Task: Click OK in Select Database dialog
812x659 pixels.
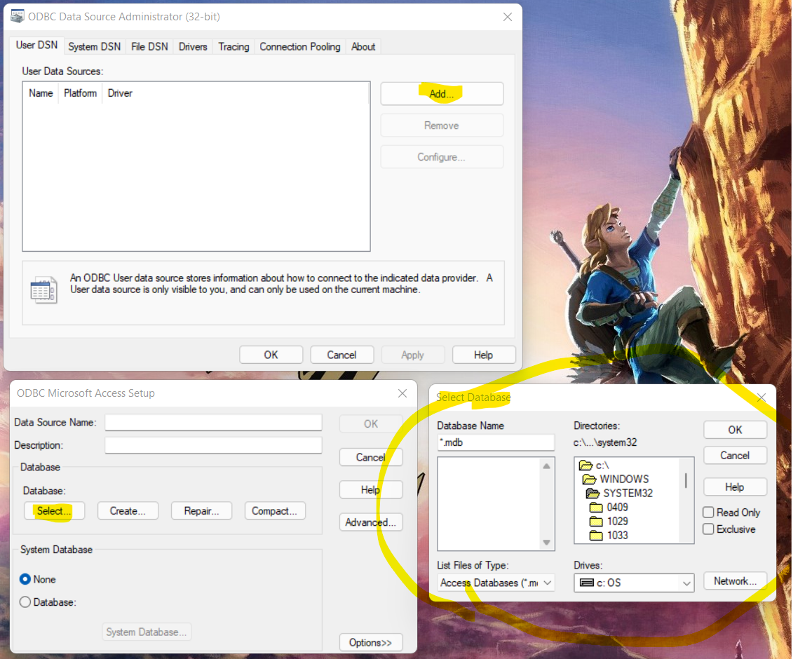Action: (x=735, y=430)
